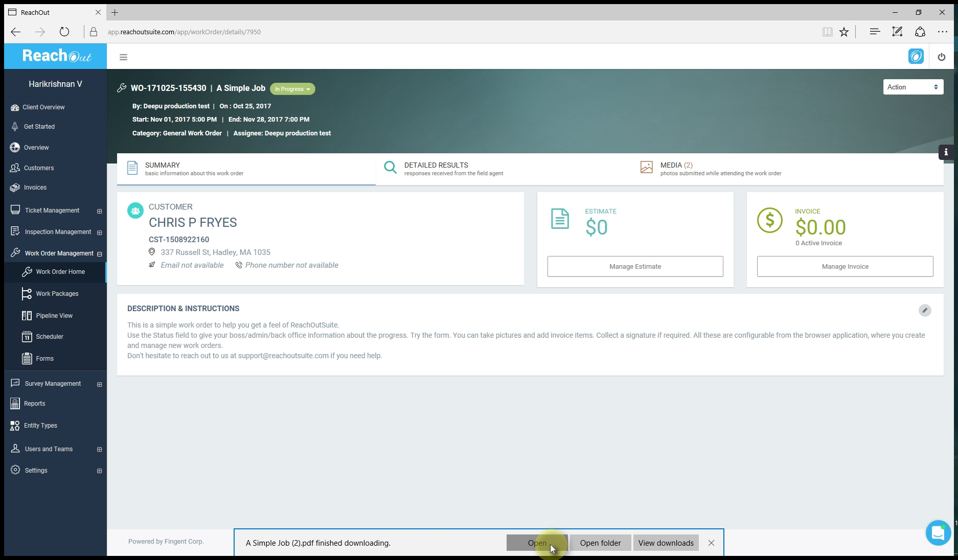The width and height of the screenshot is (958, 560).
Task: Open a new browser tab
Action: tap(115, 12)
